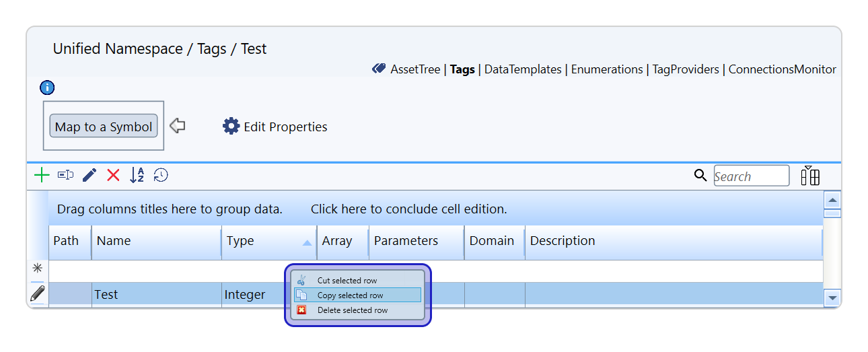868x352 pixels.
Task: Click the blue info icon
Action: click(x=47, y=87)
